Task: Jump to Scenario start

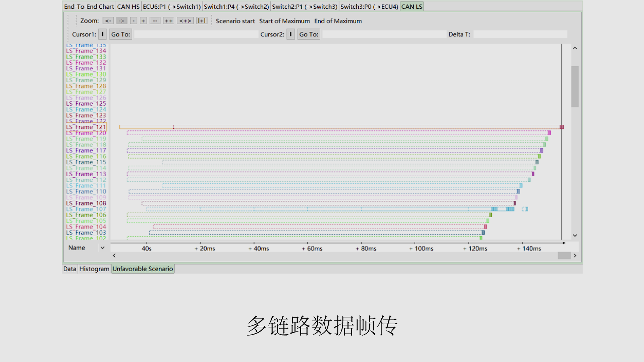Action: (235, 21)
